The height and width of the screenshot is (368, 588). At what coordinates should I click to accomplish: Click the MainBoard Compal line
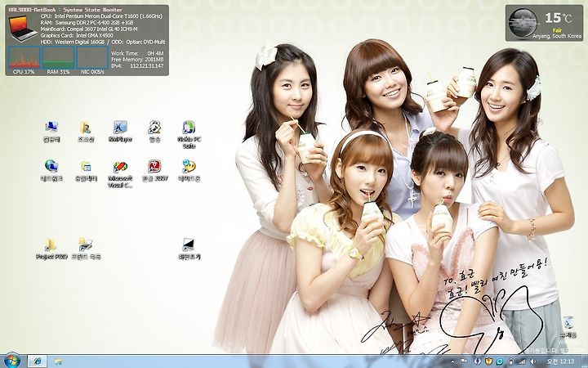tap(89, 29)
